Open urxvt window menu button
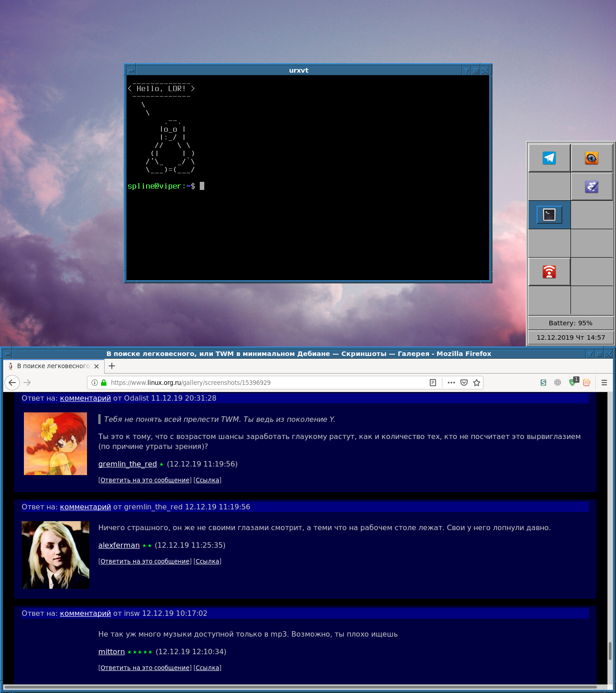This screenshot has height=693, width=616. (131, 70)
